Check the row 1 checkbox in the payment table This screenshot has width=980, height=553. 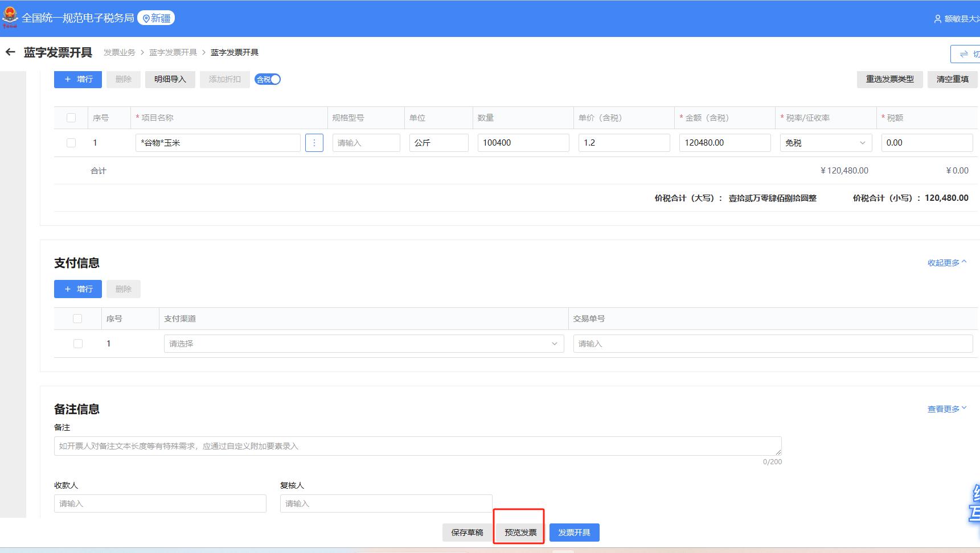click(x=78, y=344)
